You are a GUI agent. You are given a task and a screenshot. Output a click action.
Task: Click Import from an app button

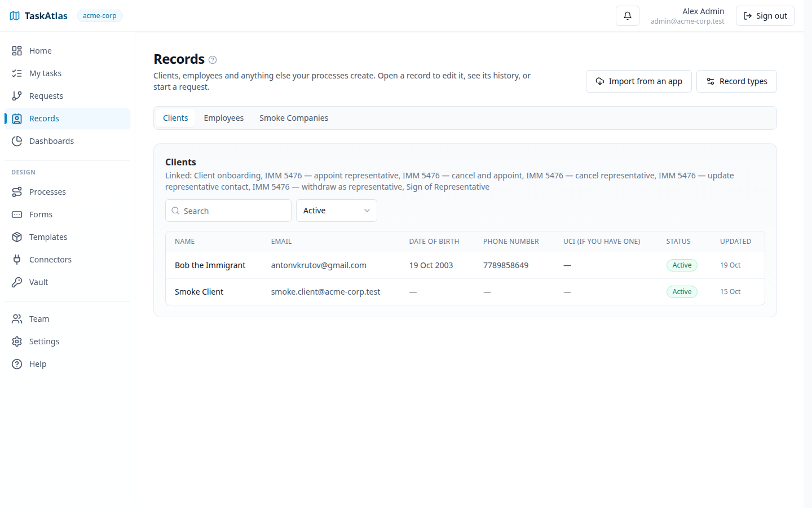tap(639, 81)
